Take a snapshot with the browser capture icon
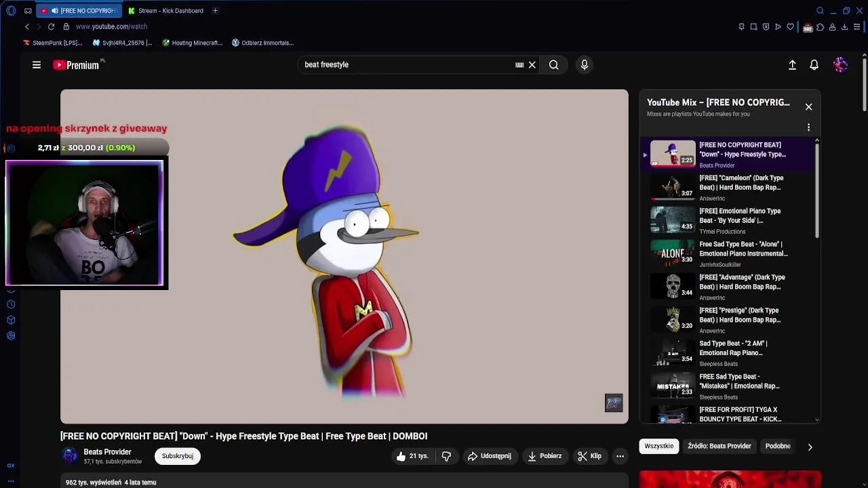Screen dimensions: 868x488 [x=753, y=27]
